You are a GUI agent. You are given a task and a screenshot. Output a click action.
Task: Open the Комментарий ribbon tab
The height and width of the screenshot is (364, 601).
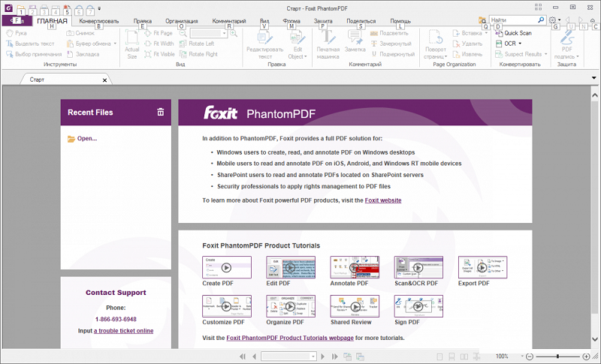(x=229, y=21)
